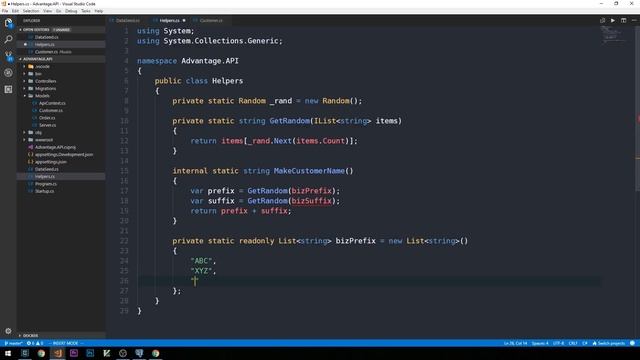Click the Windows Start button
The width and height of the screenshot is (640, 360).
coord(8,353)
